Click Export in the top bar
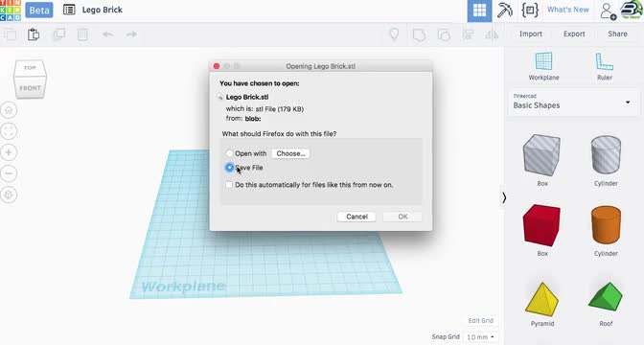Viewport: 644px width, 345px height. tap(574, 34)
